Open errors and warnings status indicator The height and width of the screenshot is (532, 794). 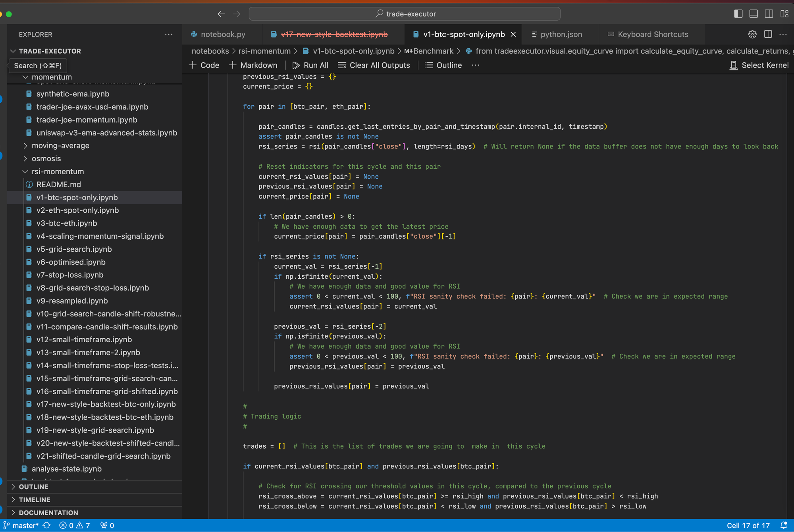(75, 525)
